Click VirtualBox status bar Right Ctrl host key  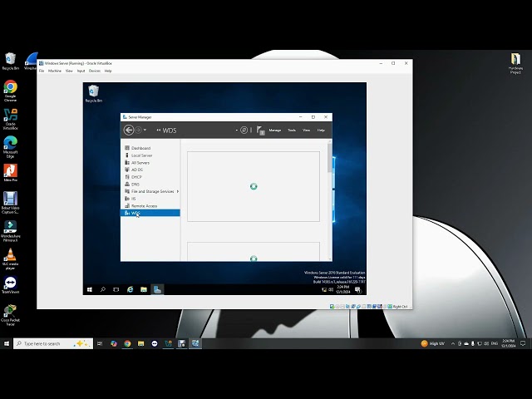click(400, 307)
